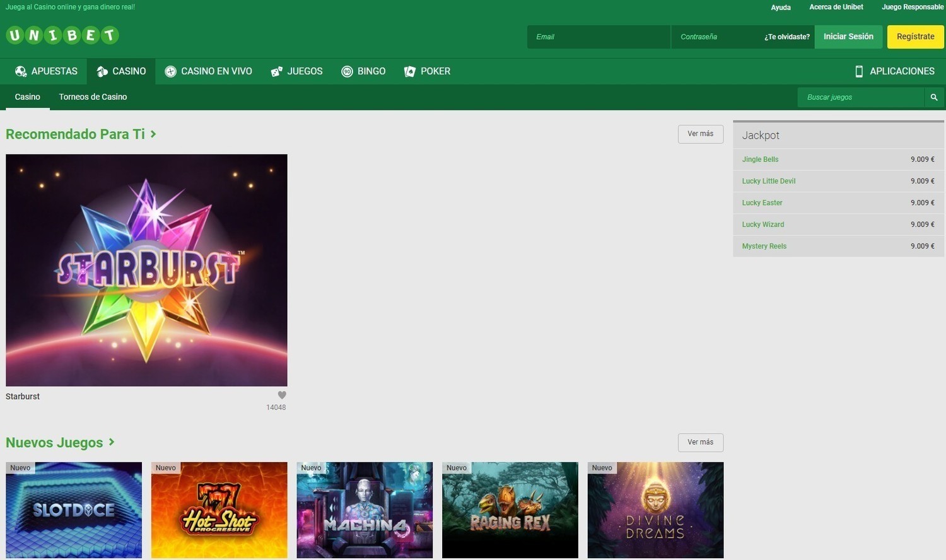Image resolution: width=946 pixels, height=560 pixels.
Task: Favorite Starburst with the heart icon
Action: [x=282, y=395]
